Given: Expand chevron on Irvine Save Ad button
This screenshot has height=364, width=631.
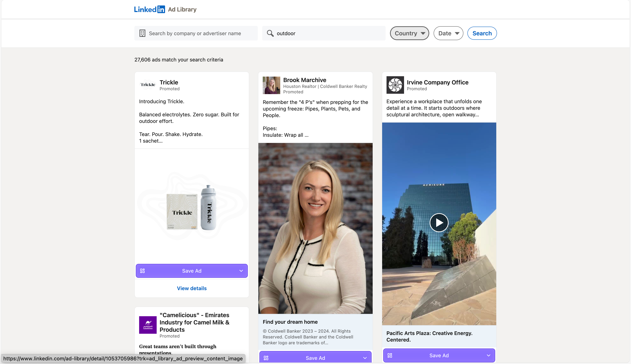Looking at the screenshot, I should tap(488, 355).
